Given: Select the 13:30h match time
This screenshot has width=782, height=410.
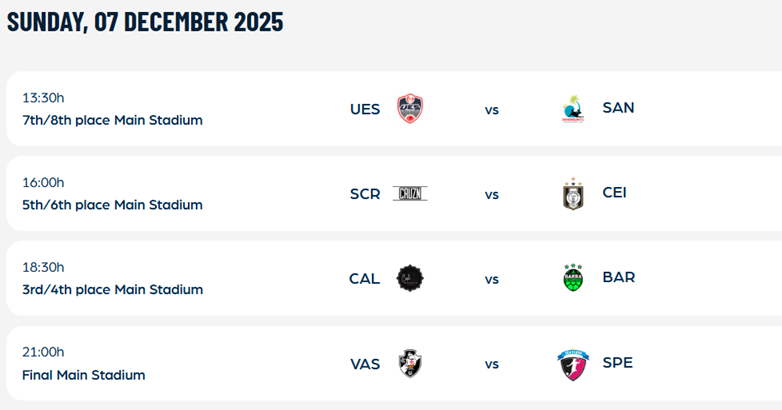Looking at the screenshot, I should point(43,98).
